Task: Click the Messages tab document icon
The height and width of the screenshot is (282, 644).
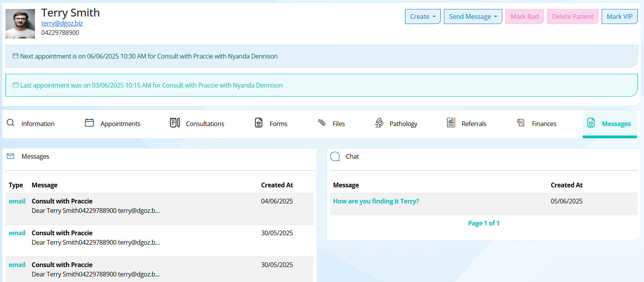Action: click(591, 123)
